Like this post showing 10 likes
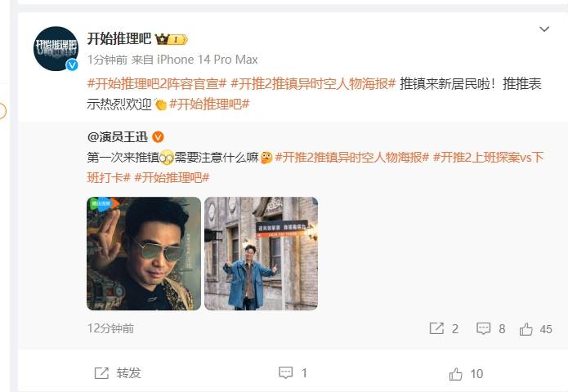 (x=466, y=373)
